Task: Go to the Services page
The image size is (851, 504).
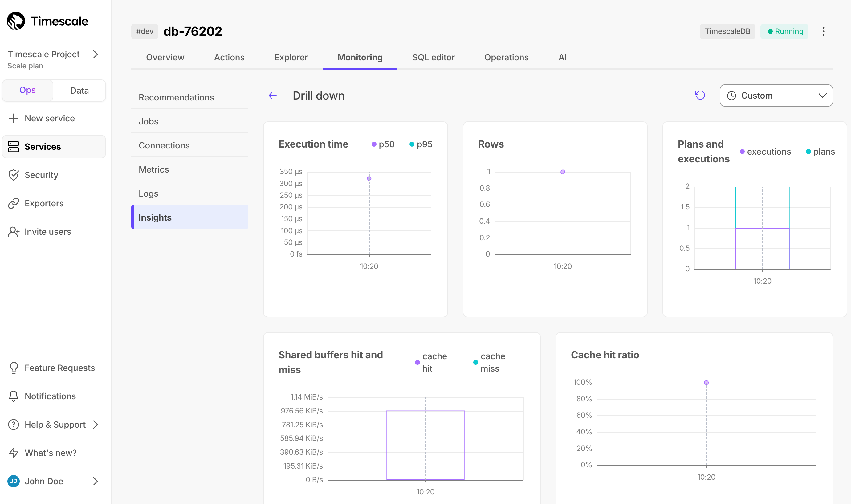Action: point(54,147)
